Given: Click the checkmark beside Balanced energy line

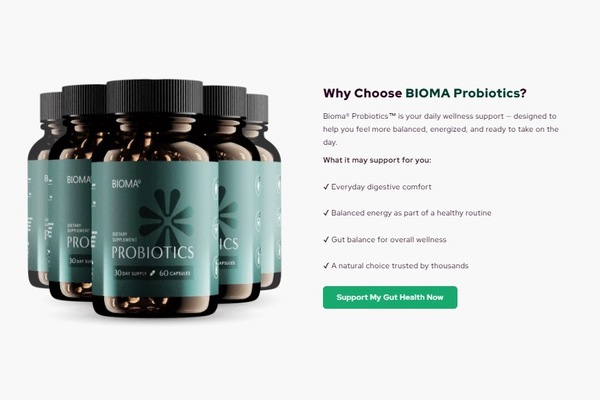Looking at the screenshot, I should coord(326,213).
